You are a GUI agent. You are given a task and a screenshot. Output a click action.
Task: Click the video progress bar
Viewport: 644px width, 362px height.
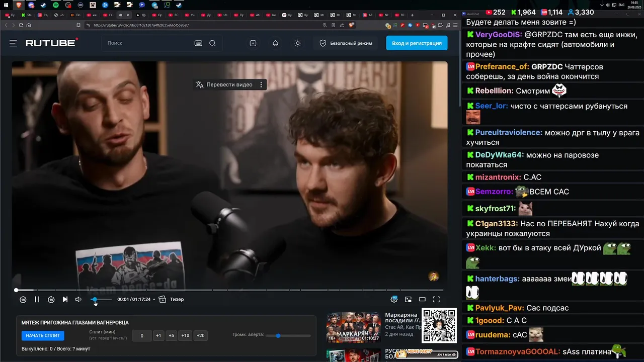pyautogui.click(x=229, y=290)
